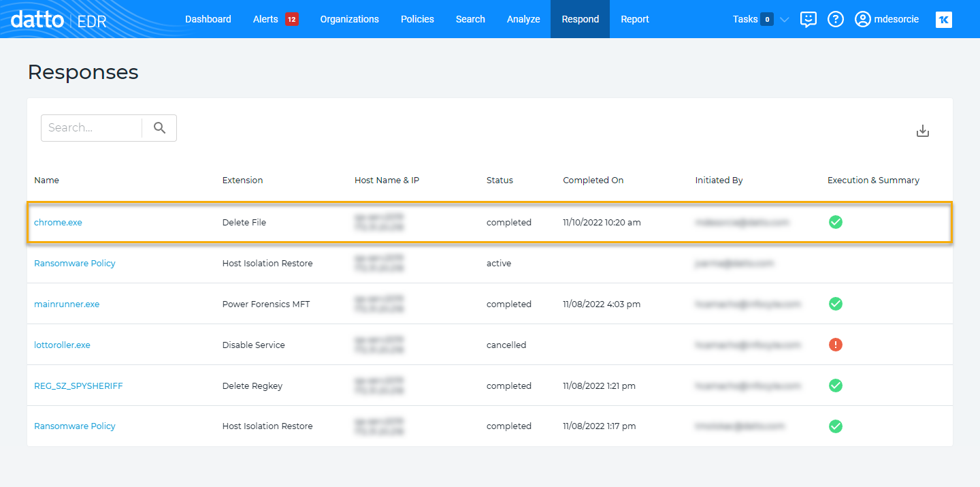Focus the Search... input field
980x487 pixels.
coord(92,127)
